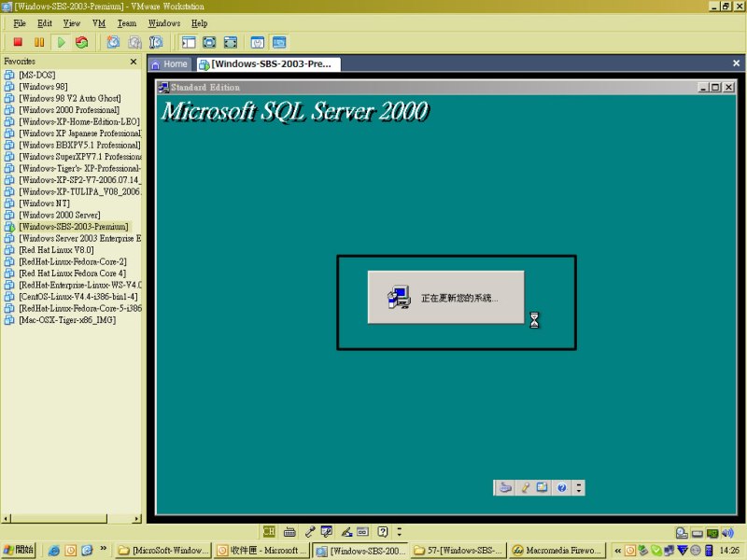Select [Windows 98] in Favorites
The height and width of the screenshot is (560, 747).
pyautogui.click(x=43, y=87)
